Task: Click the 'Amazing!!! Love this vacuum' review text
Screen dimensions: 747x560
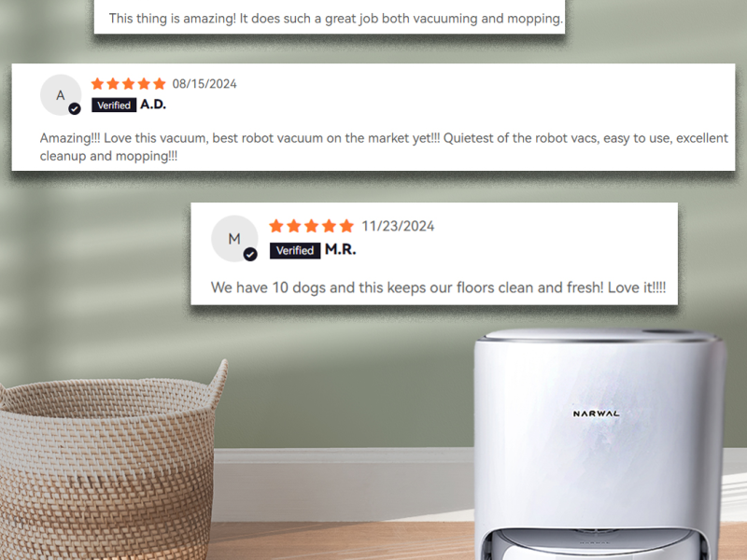Action: coord(384,147)
